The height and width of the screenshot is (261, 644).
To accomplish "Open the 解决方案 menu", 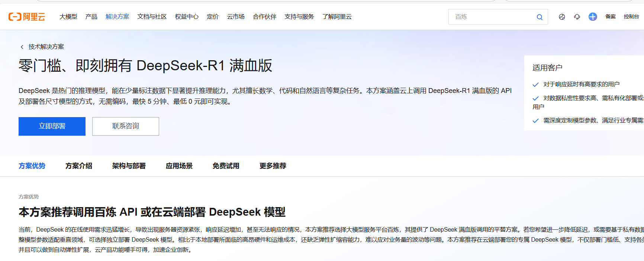I will [117, 17].
